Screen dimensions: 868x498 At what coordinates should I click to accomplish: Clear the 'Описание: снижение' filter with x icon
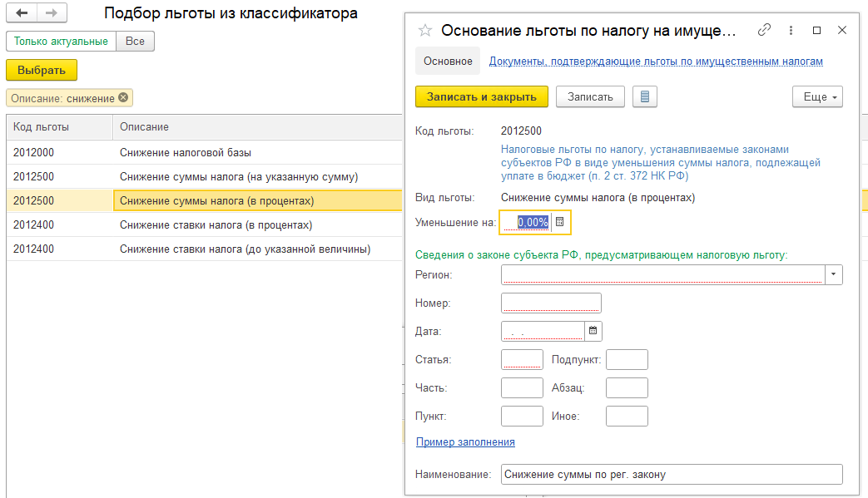pos(123,98)
